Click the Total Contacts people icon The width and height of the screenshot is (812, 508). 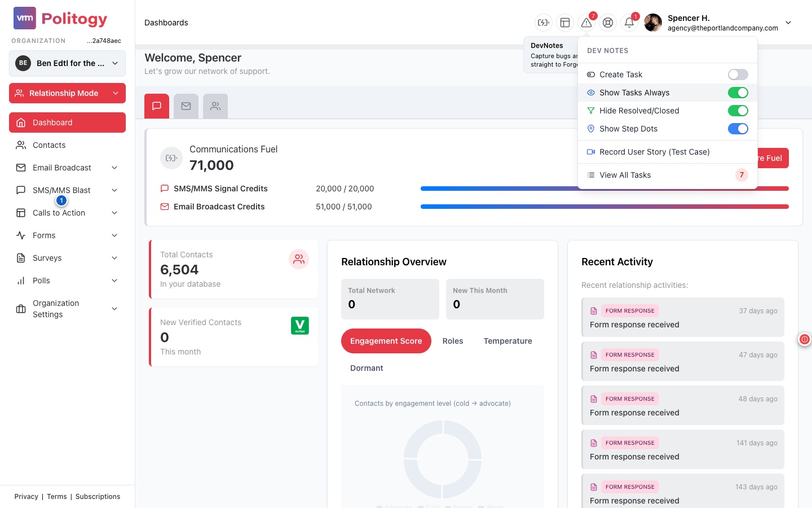[x=299, y=259]
